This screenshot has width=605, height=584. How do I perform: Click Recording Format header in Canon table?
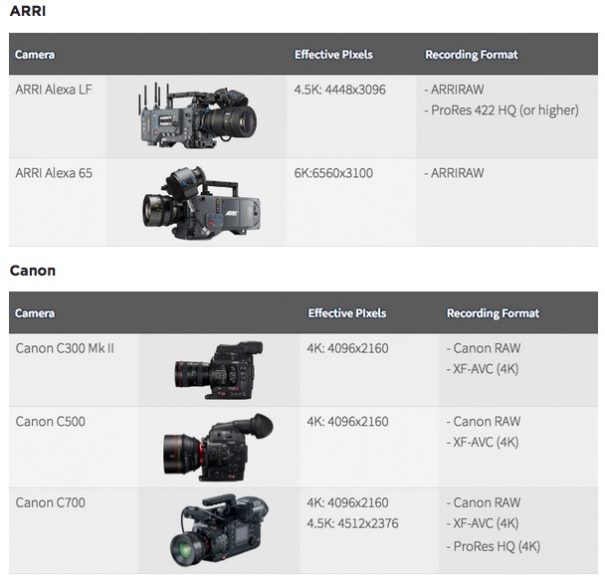pyautogui.click(x=493, y=313)
